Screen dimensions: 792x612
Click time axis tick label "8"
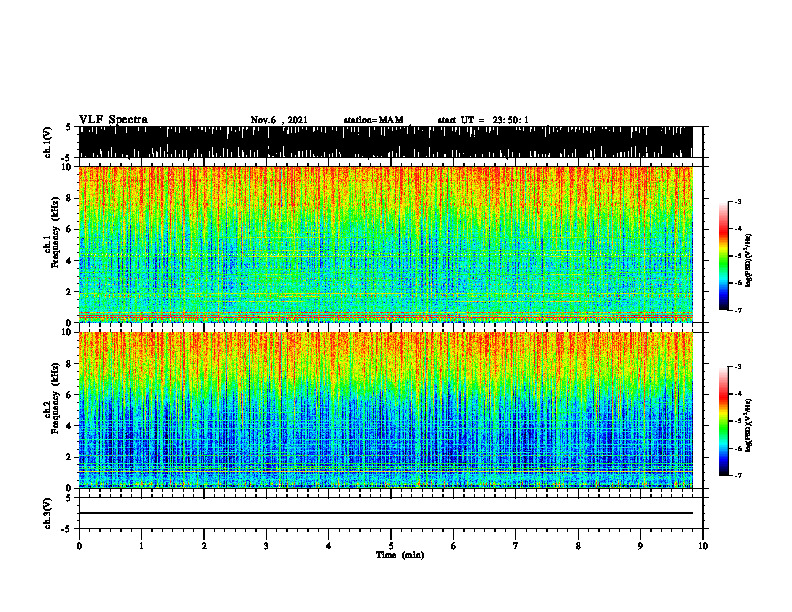(x=578, y=546)
